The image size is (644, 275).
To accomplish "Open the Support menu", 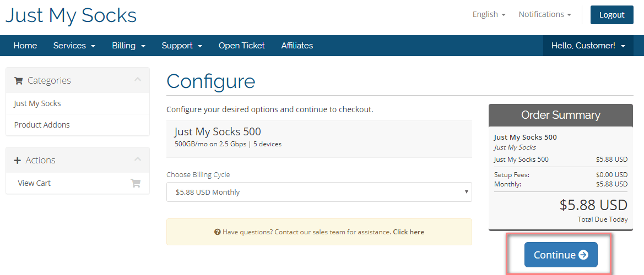I will click(182, 46).
